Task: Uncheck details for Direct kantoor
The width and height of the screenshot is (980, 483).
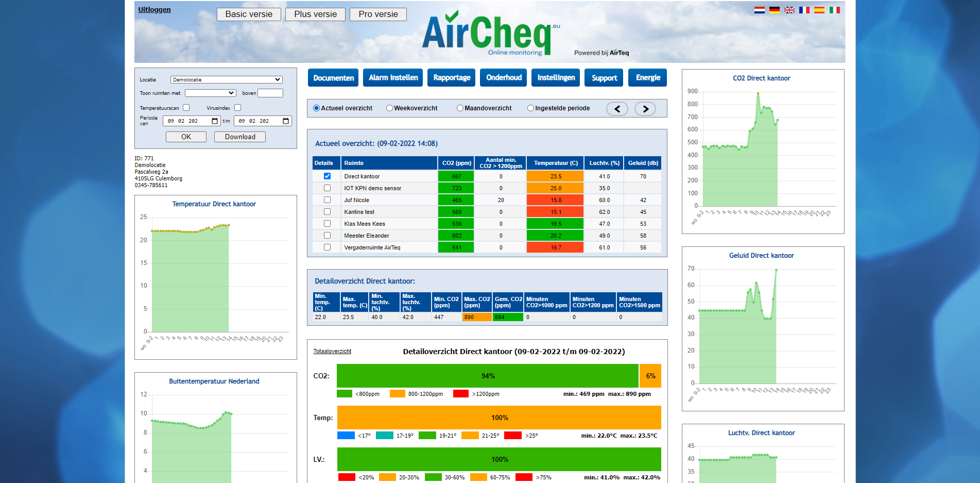Action: point(327,176)
